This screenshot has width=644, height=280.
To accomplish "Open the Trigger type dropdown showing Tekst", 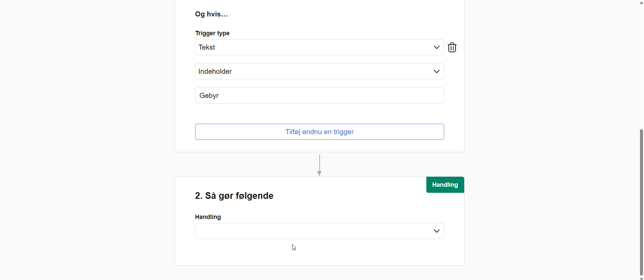I will (319, 47).
